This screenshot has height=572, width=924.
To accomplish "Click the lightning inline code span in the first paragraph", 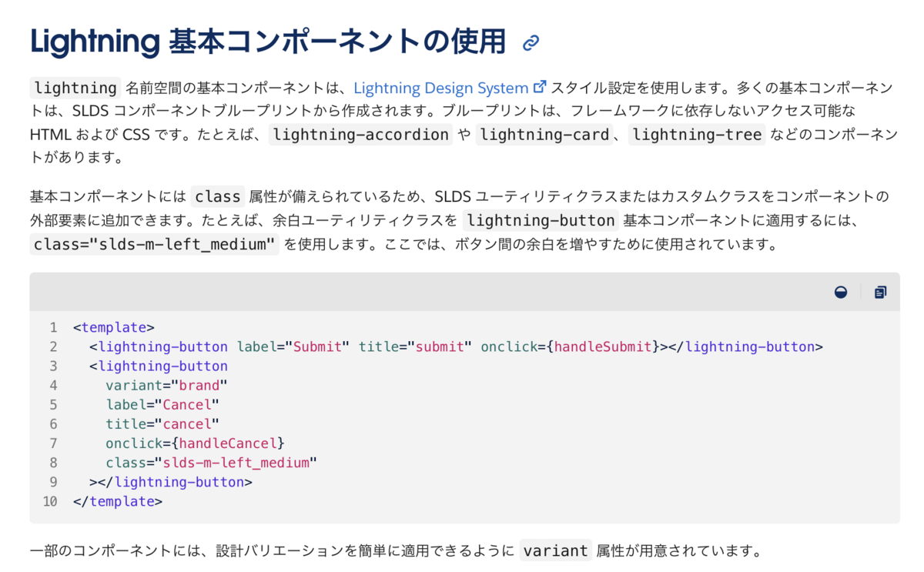I will pyautogui.click(x=74, y=88).
